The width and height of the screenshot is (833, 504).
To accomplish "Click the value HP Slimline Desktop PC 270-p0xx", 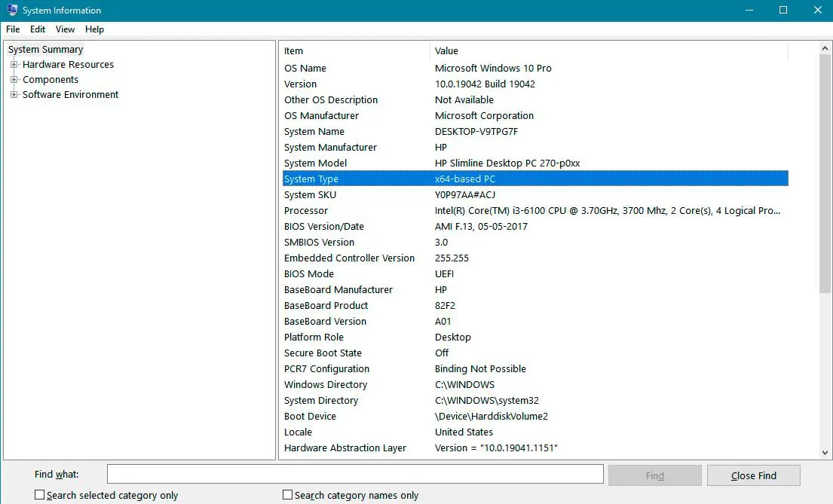I will (507, 163).
